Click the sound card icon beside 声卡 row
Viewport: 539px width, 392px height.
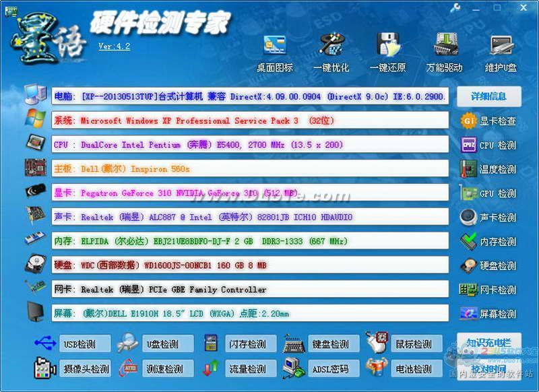[36, 215]
